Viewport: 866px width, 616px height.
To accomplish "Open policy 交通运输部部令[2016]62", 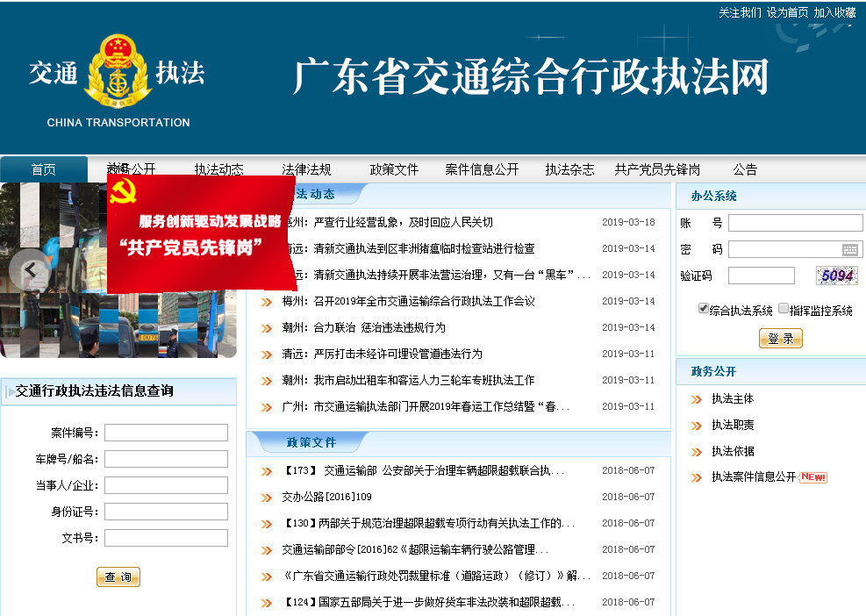I will tap(415, 549).
